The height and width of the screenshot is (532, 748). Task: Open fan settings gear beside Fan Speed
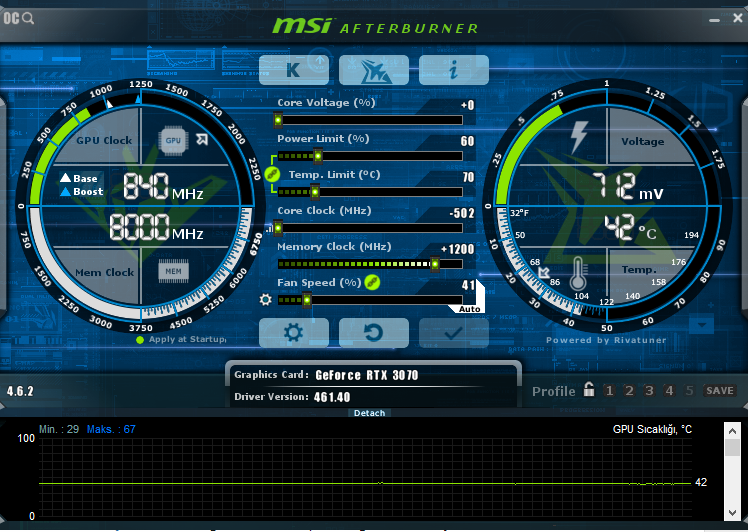point(266,300)
